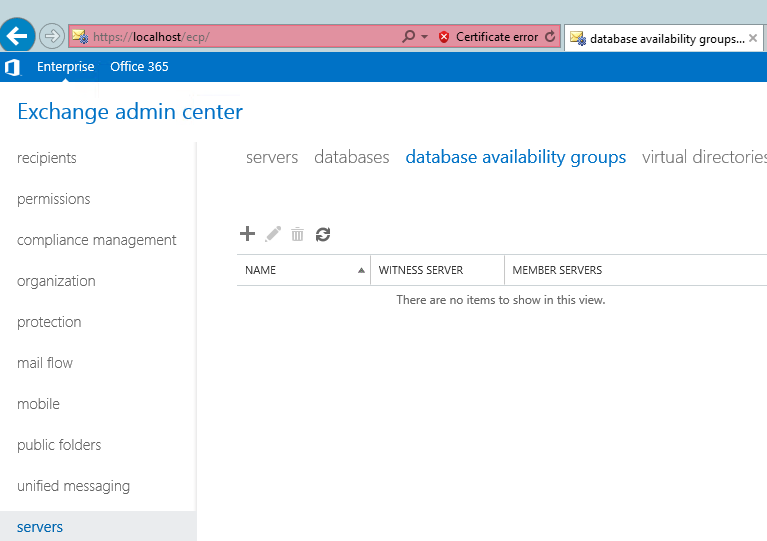Select the database availability groups sub-tab

pos(516,157)
